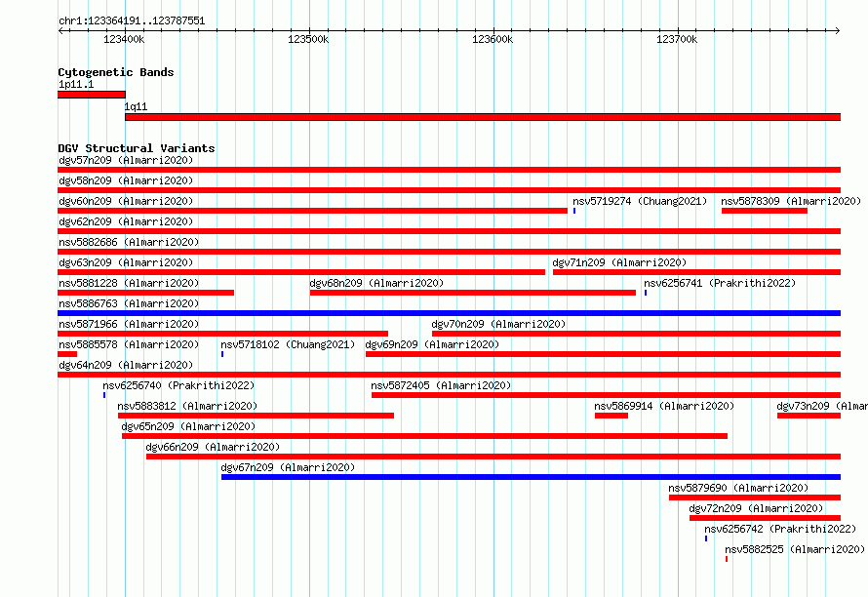Open the nsv5719274 (Chuang2021) label
This screenshot has height=597, width=868.
tap(640, 201)
